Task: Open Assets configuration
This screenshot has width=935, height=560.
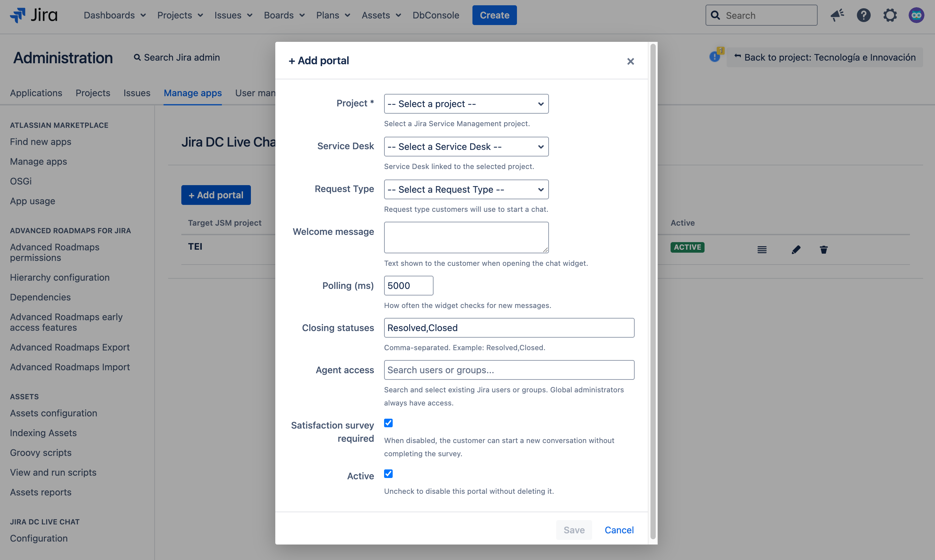Action: click(53, 413)
